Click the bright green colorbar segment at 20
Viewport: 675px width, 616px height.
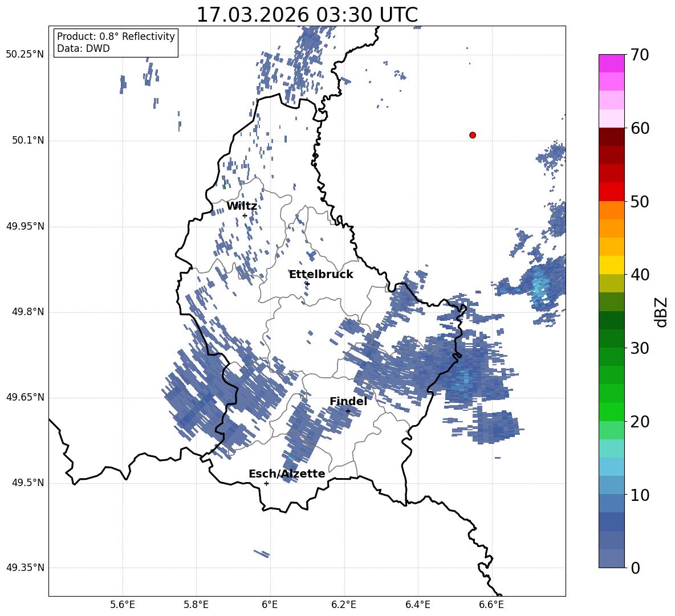coord(611,411)
